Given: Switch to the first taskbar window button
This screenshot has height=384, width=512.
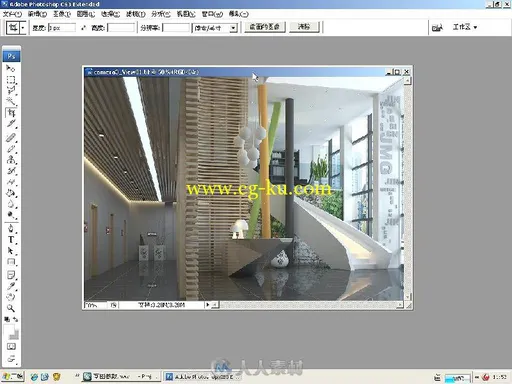Looking at the screenshot, I should tap(121, 377).
